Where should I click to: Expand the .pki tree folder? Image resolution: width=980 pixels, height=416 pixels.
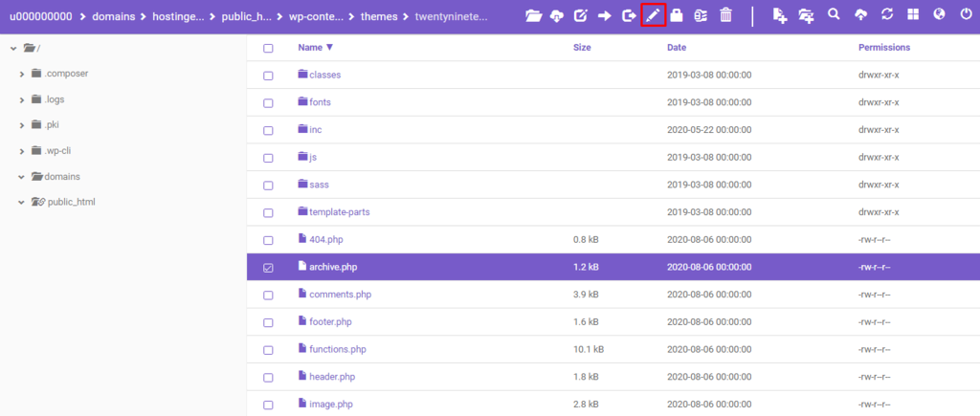point(22,125)
